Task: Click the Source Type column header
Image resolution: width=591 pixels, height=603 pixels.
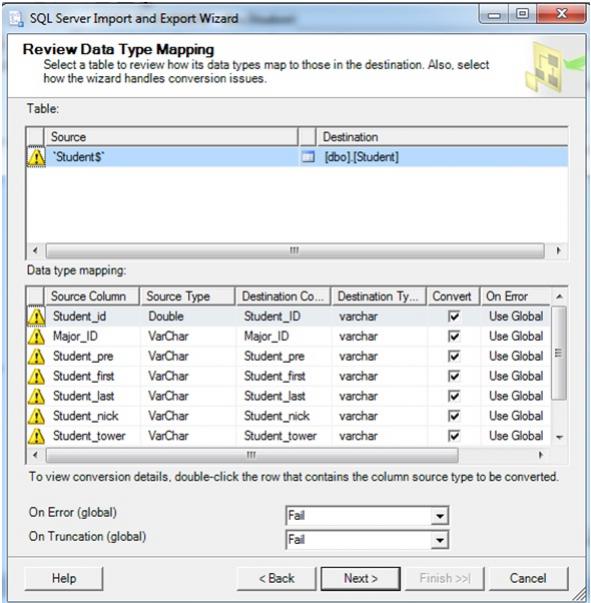Action: point(188,296)
